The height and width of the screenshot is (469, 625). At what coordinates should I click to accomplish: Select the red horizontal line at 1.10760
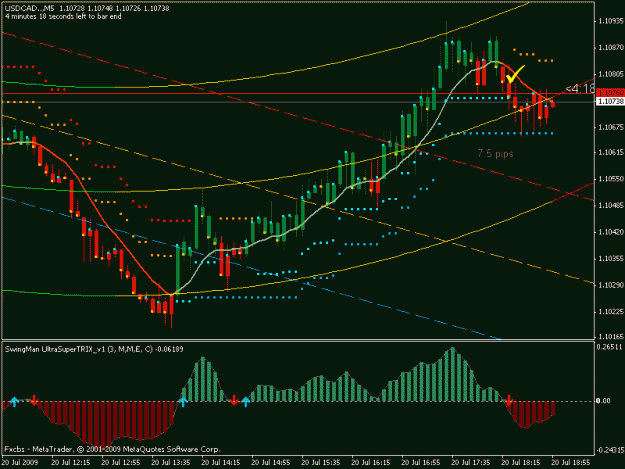[298, 94]
